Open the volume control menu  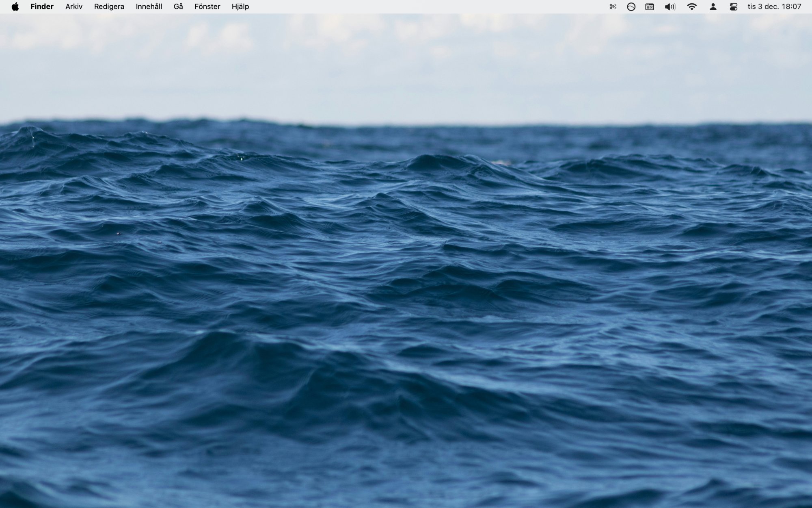[x=670, y=7]
